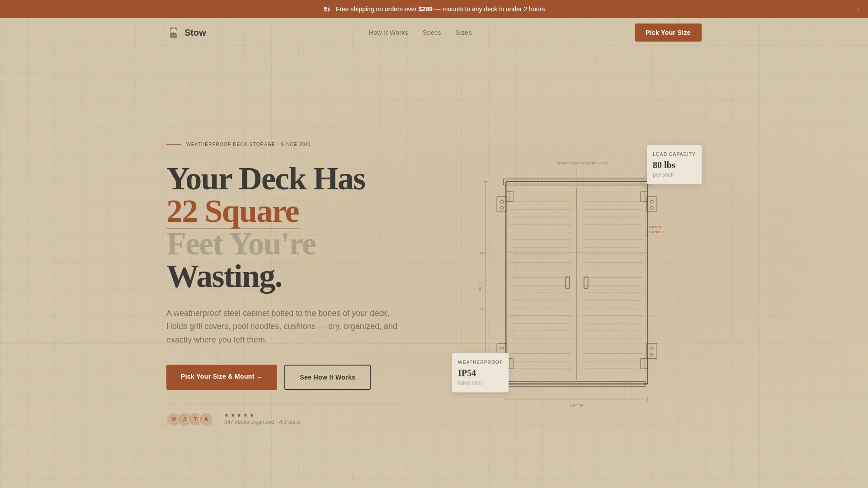Screen dimensions: 868x488
Task: Click the Stow cabinet logo icon
Action: tap(174, 33)
